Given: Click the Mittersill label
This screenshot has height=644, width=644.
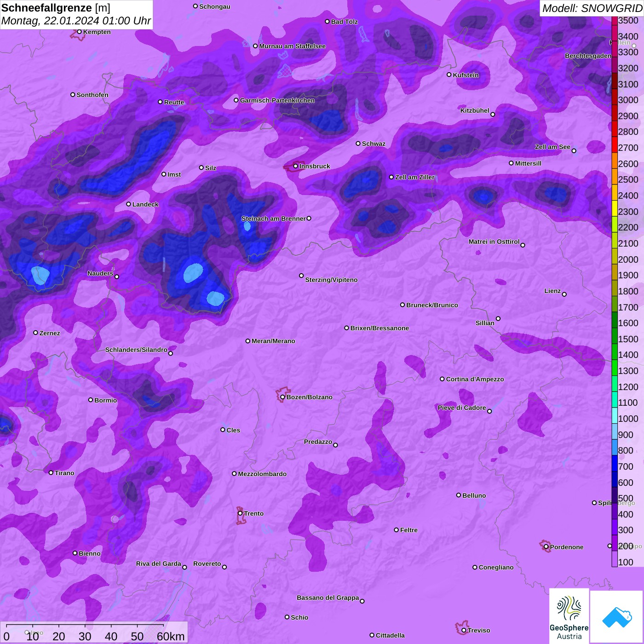Looking at the screenshot, I should pos(528,163).
